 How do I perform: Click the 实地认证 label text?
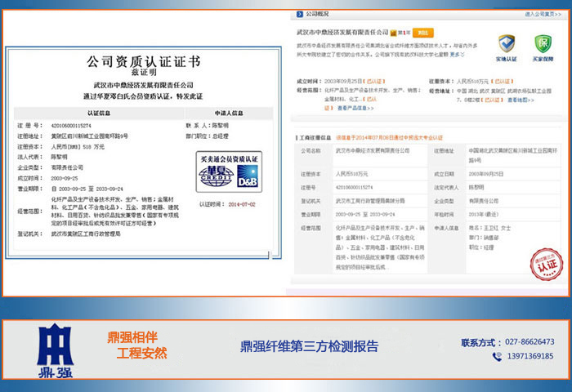point(507,59)
